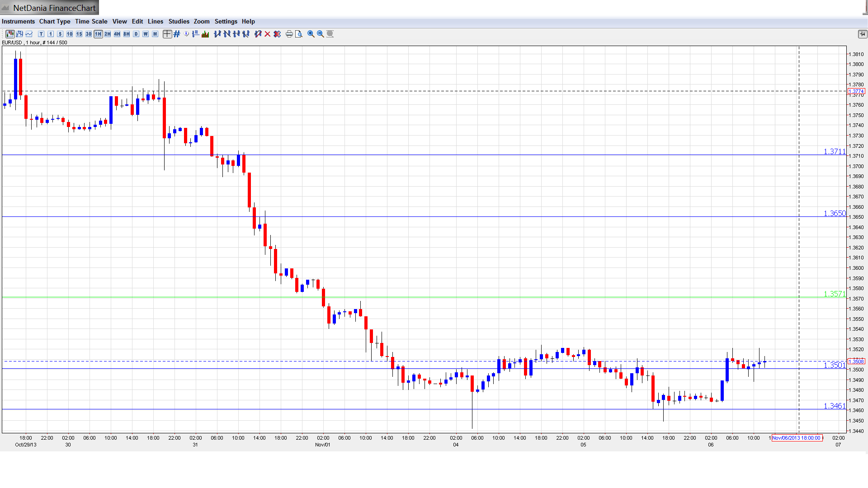868x488 pixels.
Task: Click the volume bars study icon
Action: [205, 34]
